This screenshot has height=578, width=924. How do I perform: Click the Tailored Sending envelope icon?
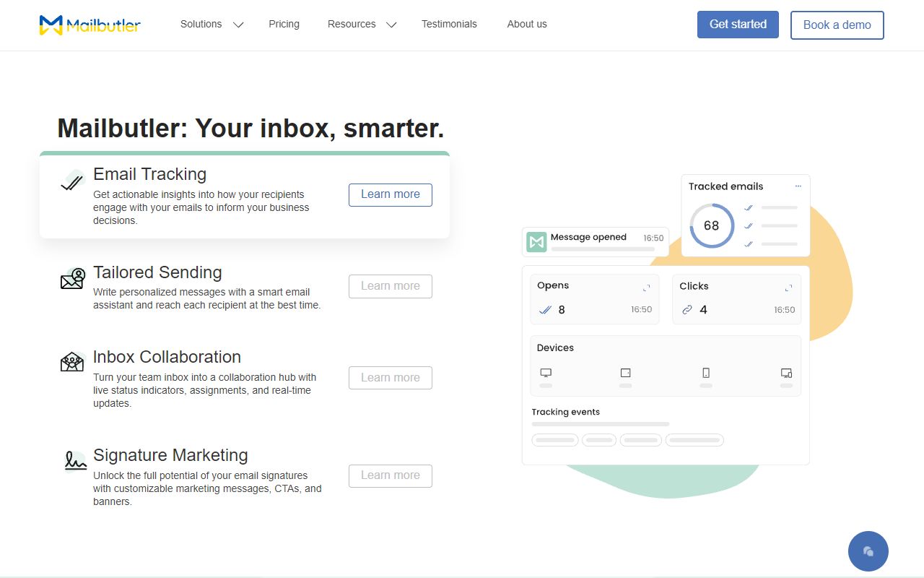click(x=71, y=278)
